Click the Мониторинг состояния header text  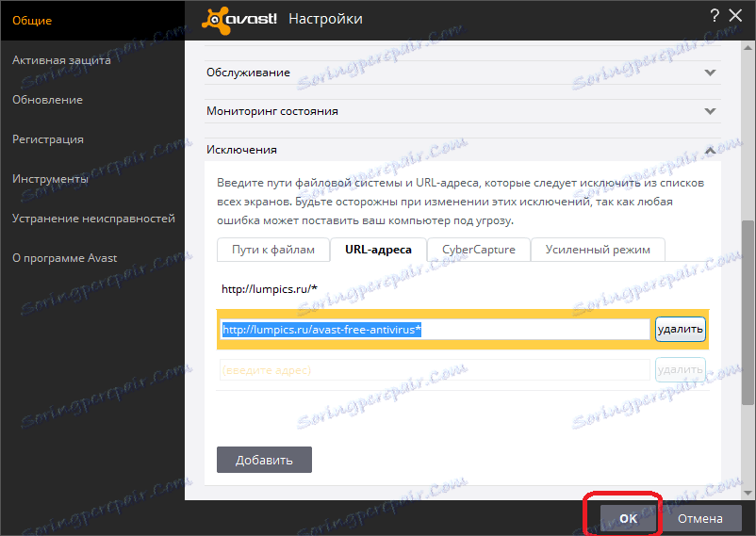272,111
